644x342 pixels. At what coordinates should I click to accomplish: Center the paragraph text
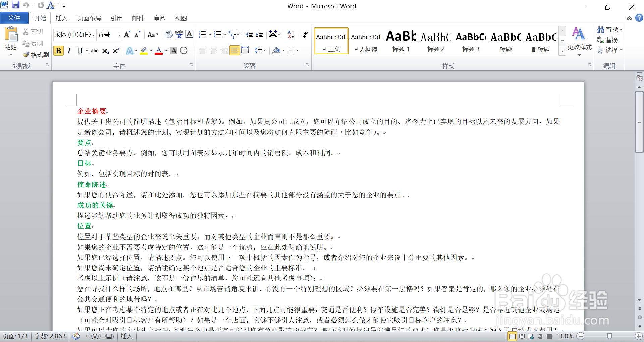213,51
